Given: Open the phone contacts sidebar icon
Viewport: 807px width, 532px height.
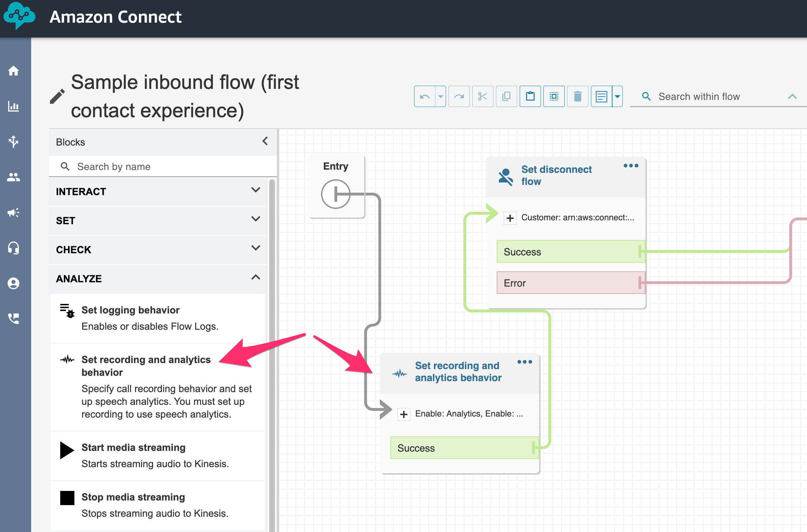Looking at the screenshot, I should pyautogui.click(x=13, y=319).
